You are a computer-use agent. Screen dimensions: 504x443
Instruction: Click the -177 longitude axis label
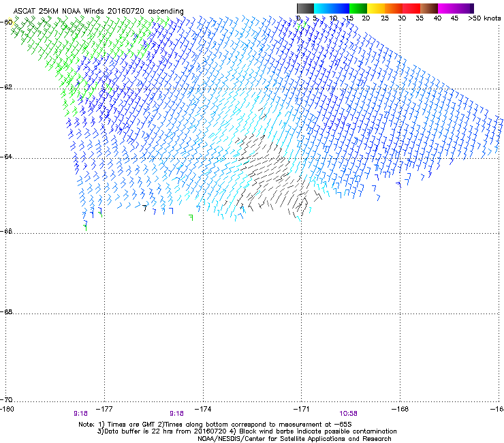(x=104, y=409)
